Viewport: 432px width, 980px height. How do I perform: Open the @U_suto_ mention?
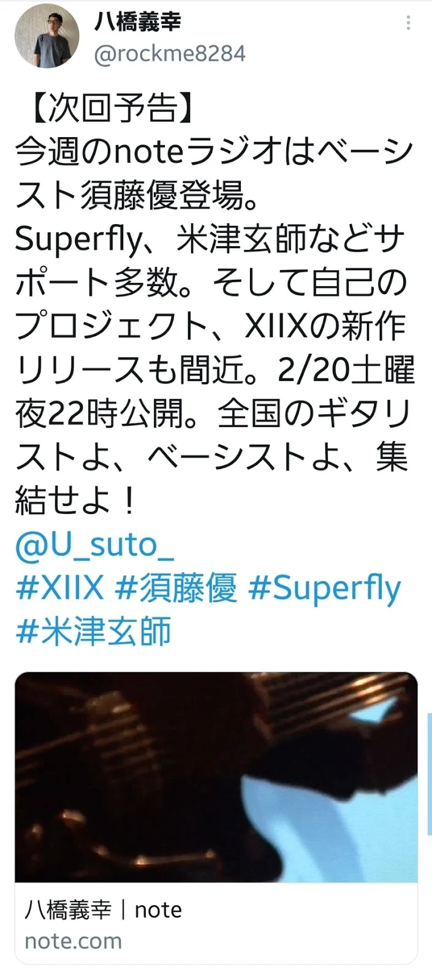coord(94,545)
